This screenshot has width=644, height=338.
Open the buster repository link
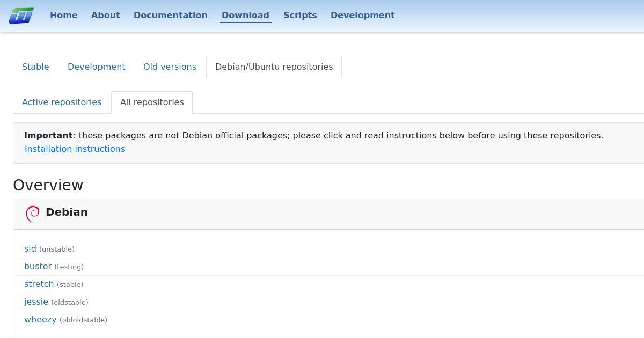[38, 267]
